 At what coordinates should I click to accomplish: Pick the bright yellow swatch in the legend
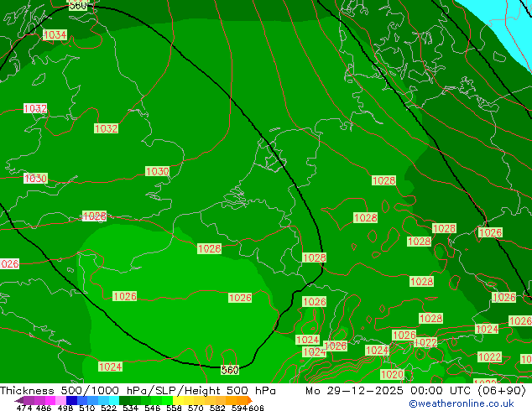[x=178, y=400]
